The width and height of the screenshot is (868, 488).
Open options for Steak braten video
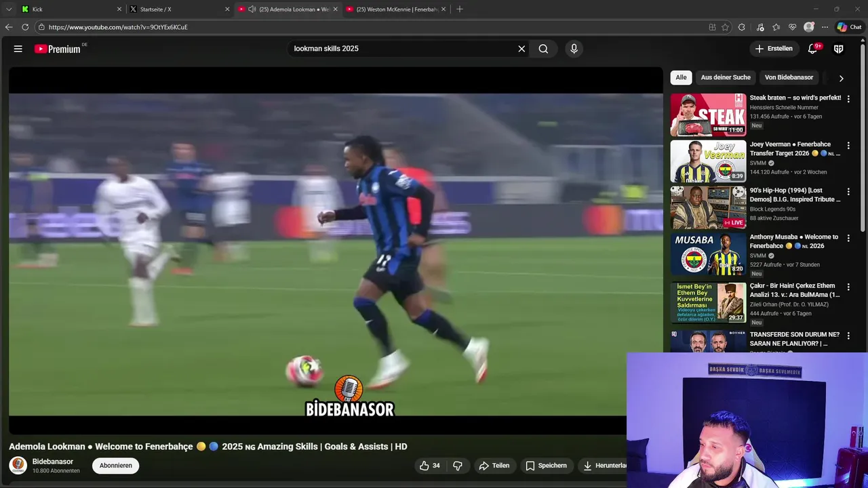click(848, 98)
